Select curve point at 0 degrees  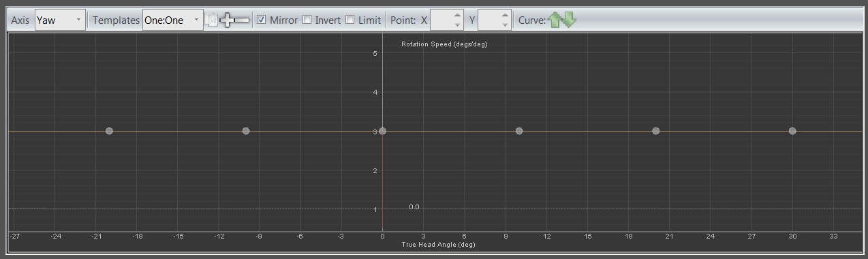(382, 131)
